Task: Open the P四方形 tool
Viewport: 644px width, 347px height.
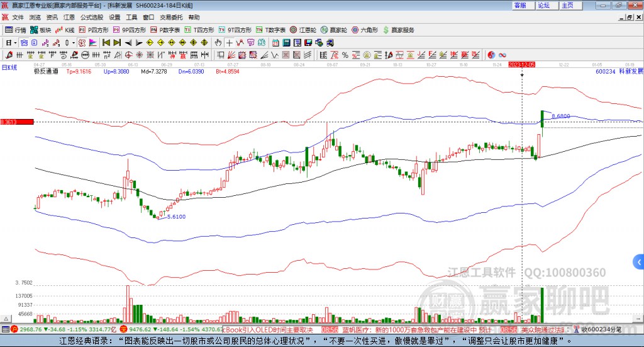Action: point(94,30)
